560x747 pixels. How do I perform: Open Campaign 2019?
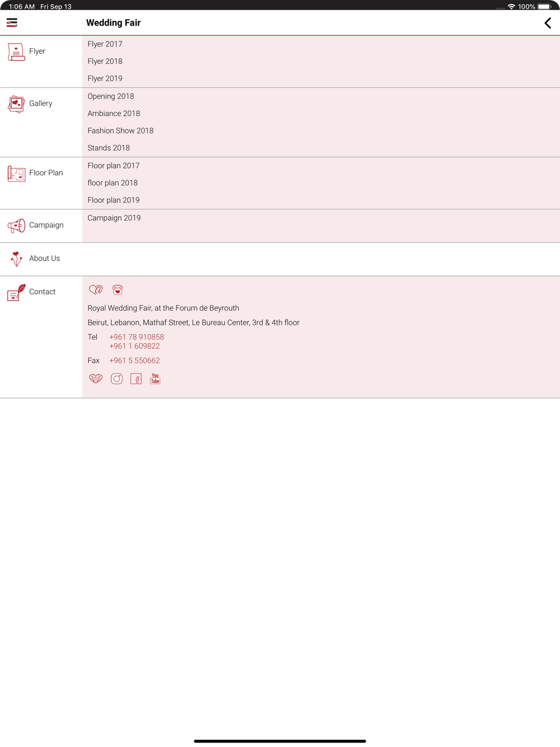pyautogui.click(x=114, y=217)
